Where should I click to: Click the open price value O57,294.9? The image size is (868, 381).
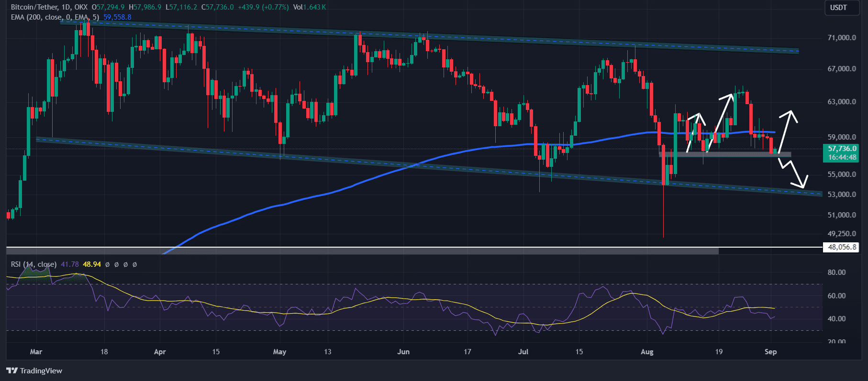pyautogui.click(x=108, y=7)
